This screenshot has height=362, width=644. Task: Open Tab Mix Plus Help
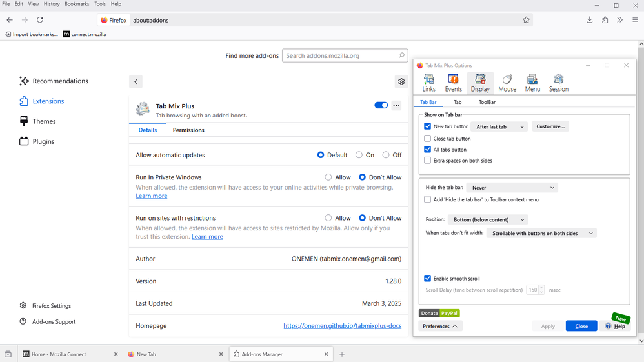pyautogui.click(x=615, y=327)
